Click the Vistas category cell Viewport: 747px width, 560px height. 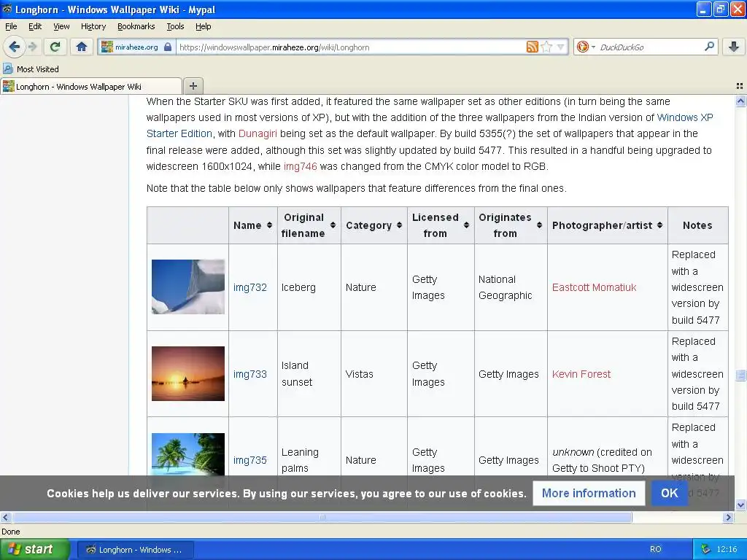(374, 374)
